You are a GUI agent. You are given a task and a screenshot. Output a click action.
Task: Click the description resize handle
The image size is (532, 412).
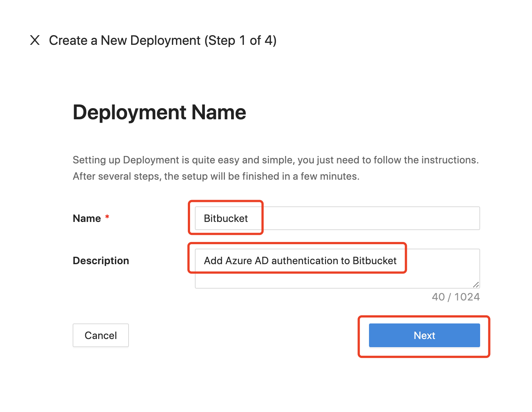(x=476, y=285)
